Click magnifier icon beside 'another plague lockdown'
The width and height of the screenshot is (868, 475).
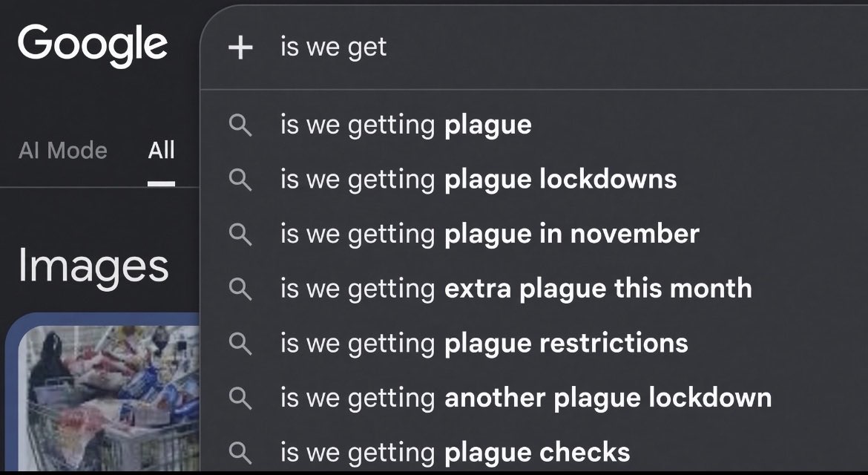pyautogui.click(x=240, y=398)
